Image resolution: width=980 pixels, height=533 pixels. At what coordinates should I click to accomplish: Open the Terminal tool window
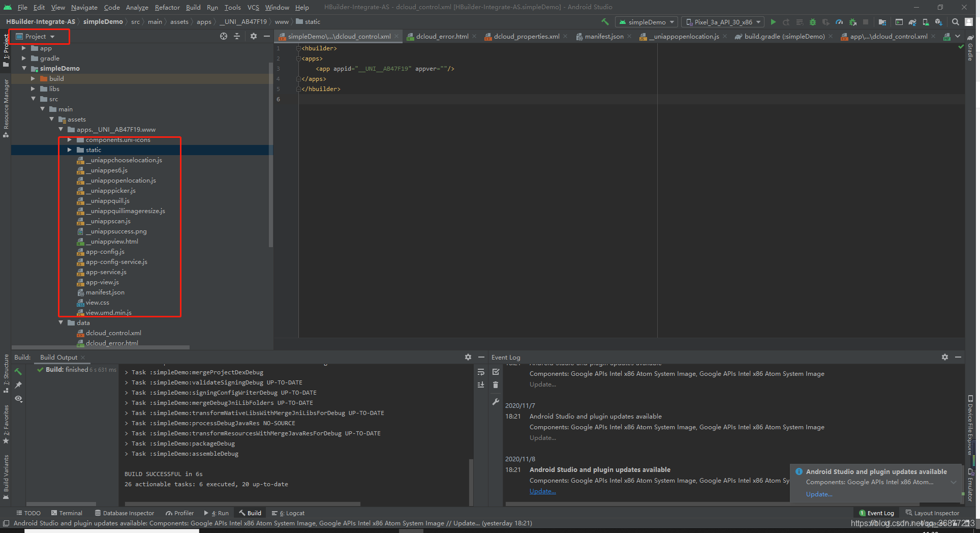point(67,513)
